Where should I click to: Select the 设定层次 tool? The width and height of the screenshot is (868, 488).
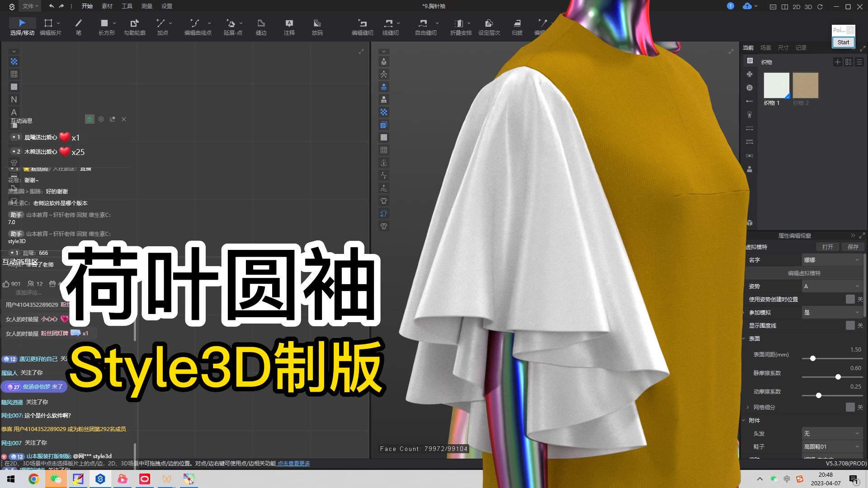click(x=489, y=27)
